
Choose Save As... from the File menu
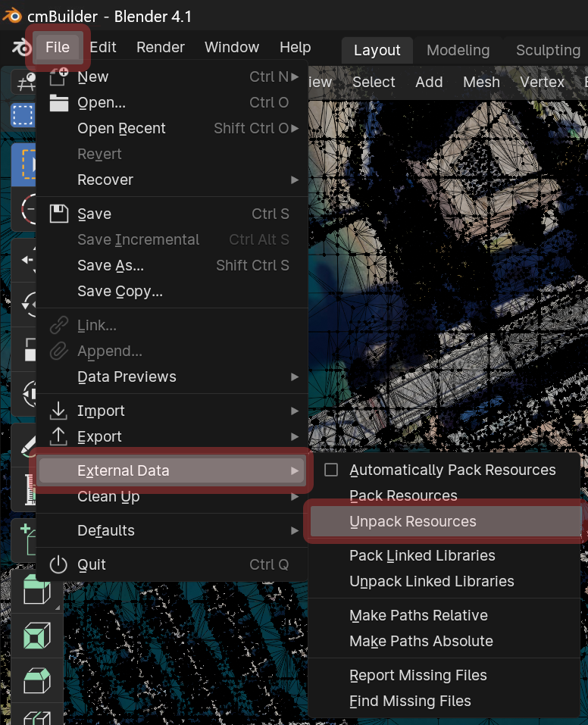(x=172, y=265)
